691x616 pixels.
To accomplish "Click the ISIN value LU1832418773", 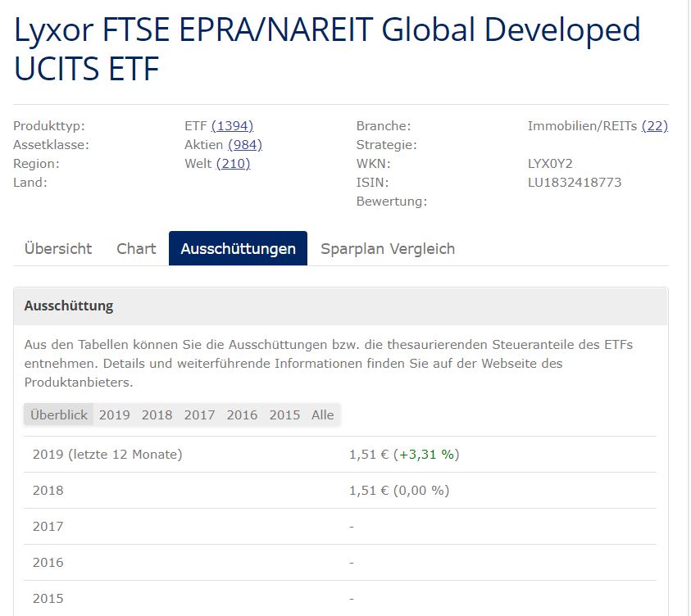I will [x=575, y=183].
